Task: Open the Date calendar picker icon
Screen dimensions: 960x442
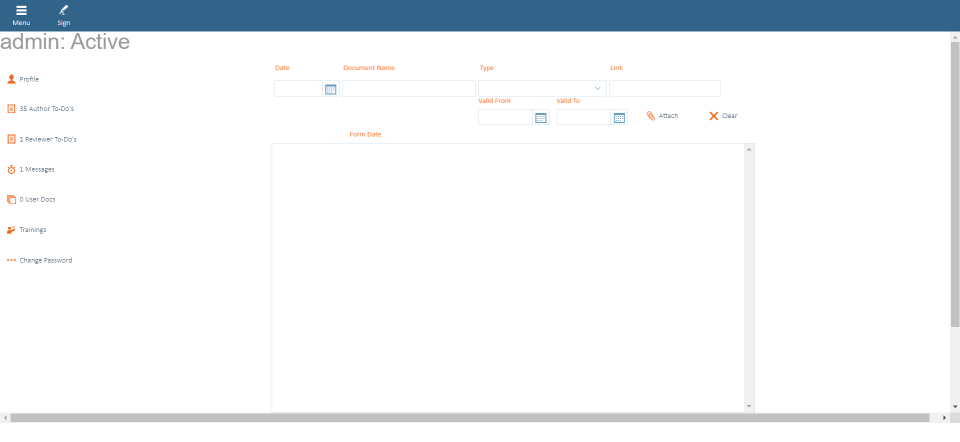Action: pos(331,89)
